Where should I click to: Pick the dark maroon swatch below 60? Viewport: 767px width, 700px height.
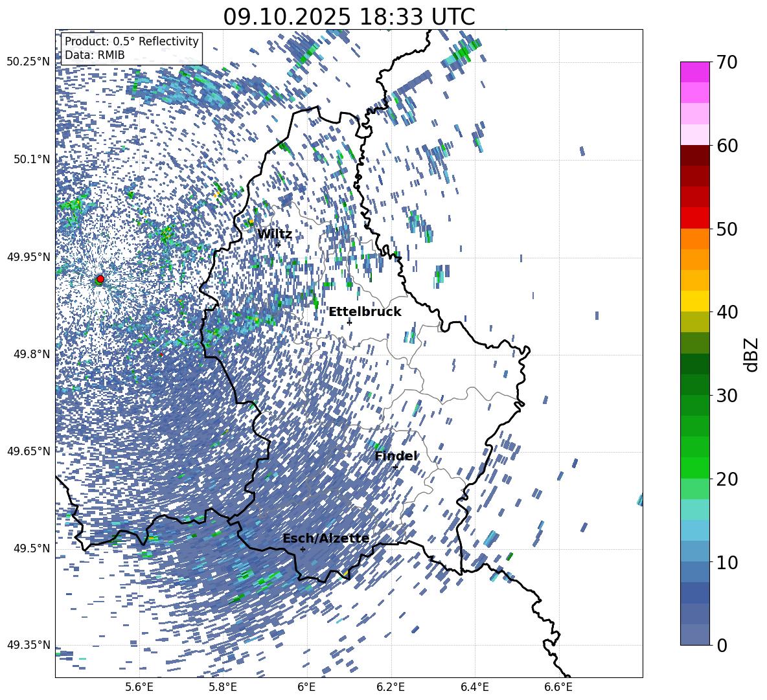(694, 155)
